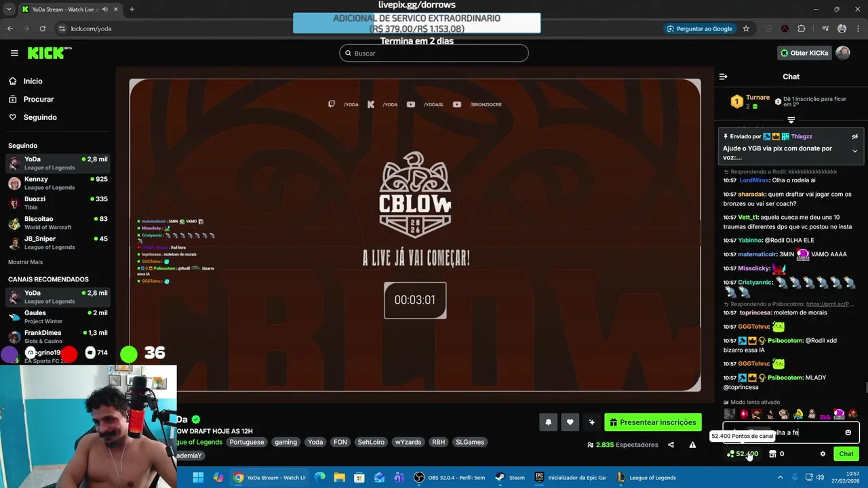
Task: Open Windows Start menu
Action: (x=198, y=477)
